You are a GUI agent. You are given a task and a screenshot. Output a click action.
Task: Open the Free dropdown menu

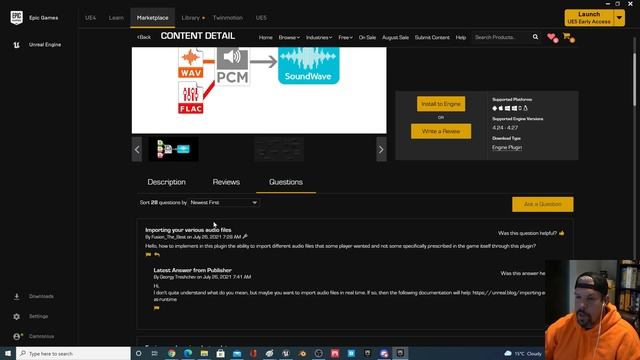click(345, 38)
